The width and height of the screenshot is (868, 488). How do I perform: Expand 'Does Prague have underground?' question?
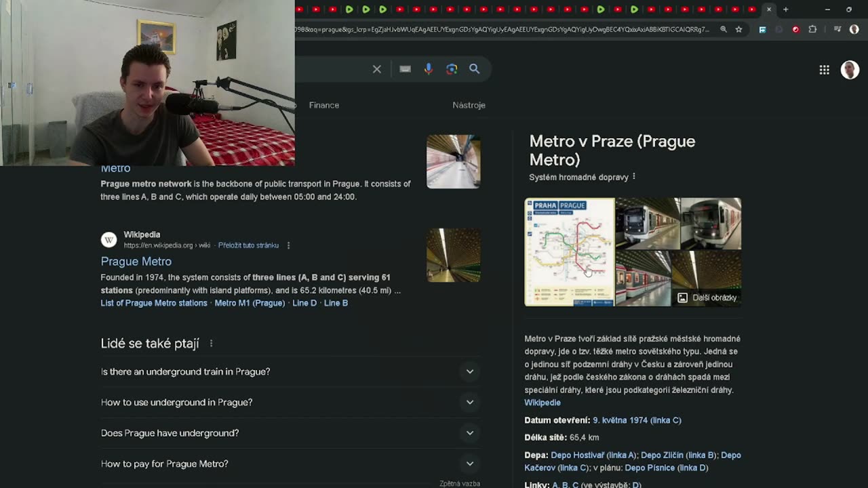(290, 433)
